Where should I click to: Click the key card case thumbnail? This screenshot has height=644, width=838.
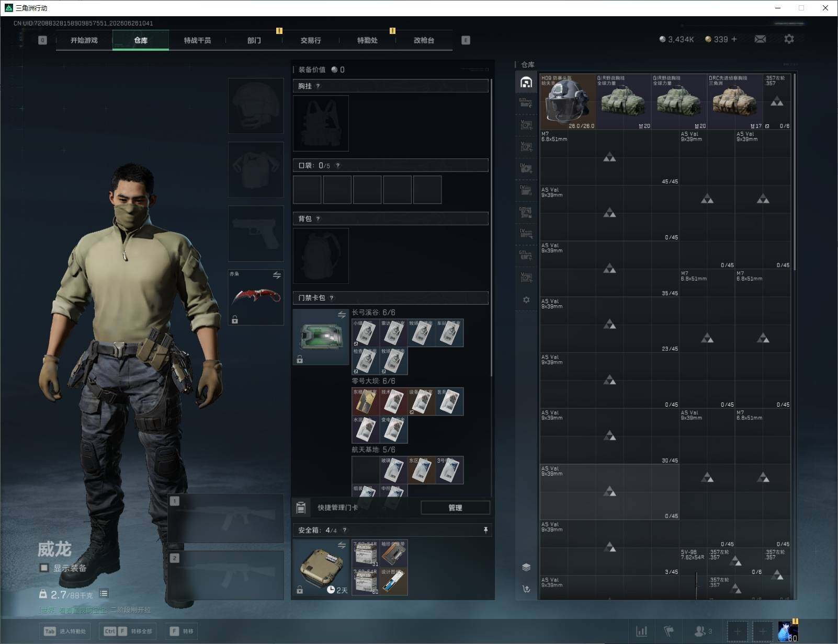[321, 337]
